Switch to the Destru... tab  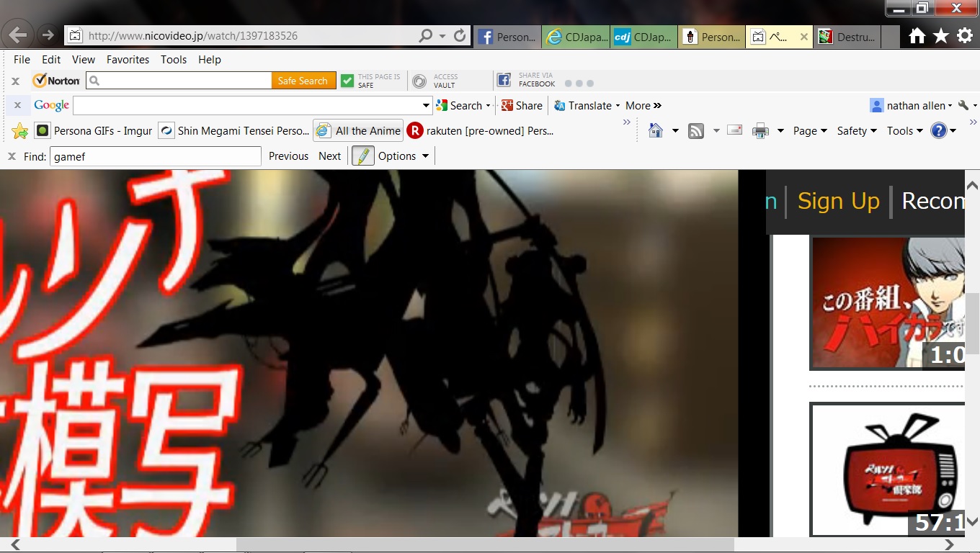847,37
